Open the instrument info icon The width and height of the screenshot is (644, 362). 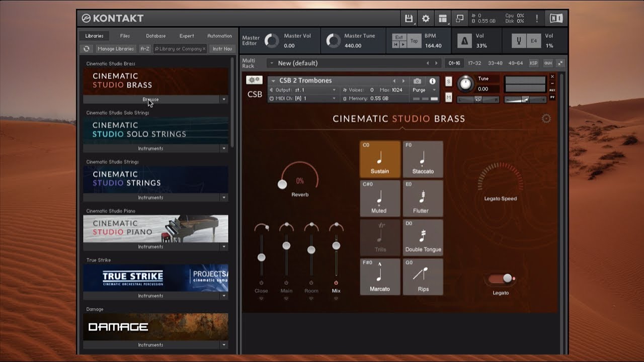pyautogui.click(x=432, y=81)
